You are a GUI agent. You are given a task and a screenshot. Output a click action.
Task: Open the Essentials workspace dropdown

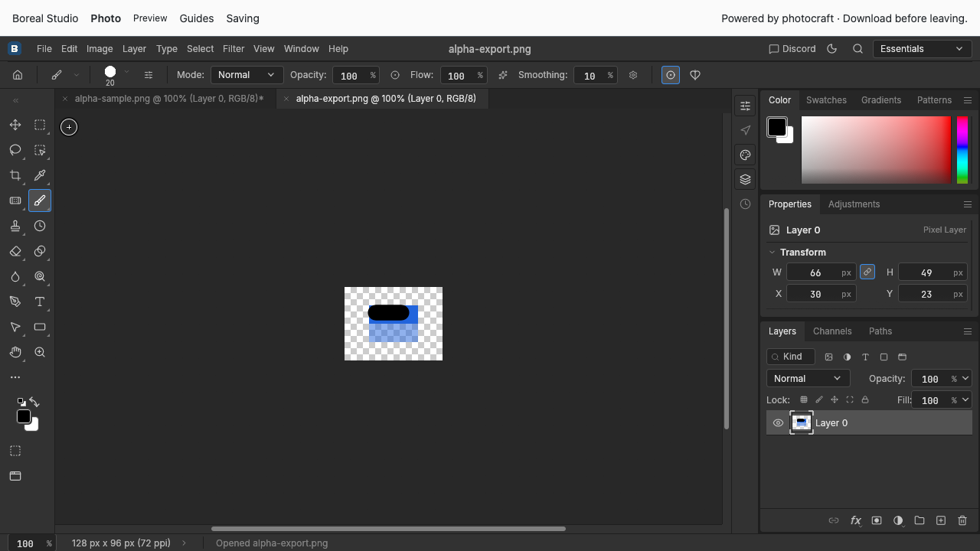click(x=922, y=48)
